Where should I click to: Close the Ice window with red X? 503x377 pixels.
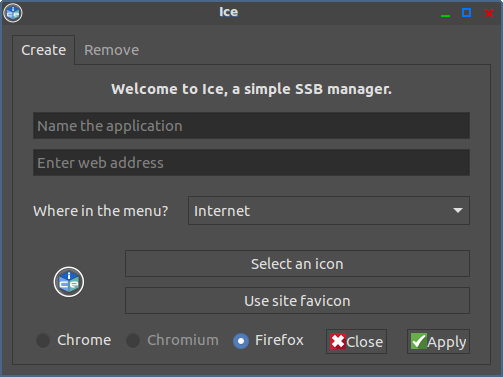point(489,13)
